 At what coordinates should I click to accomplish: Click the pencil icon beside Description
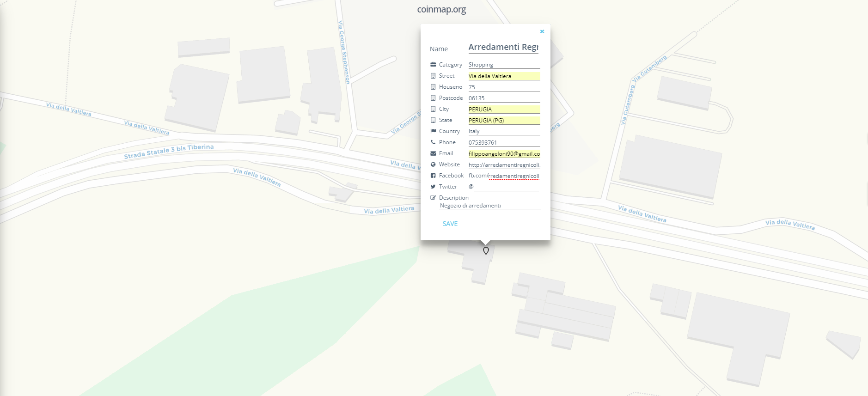[x=433, y=198]
